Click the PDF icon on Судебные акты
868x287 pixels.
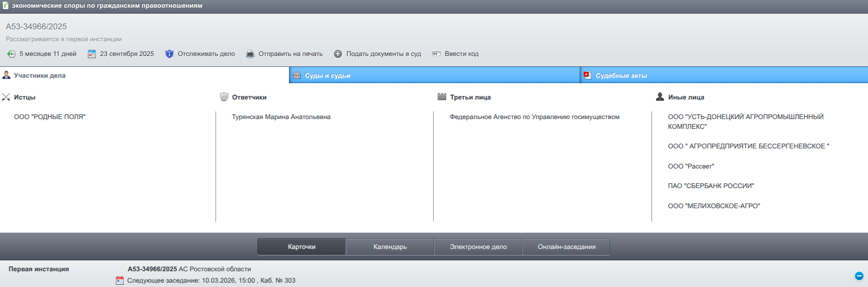tap(588, 76)
